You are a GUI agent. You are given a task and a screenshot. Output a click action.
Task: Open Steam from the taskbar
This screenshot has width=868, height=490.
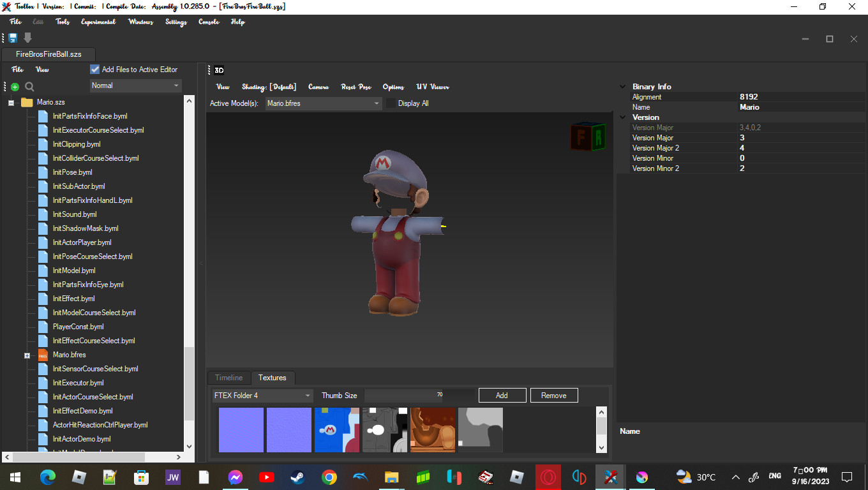297,477
